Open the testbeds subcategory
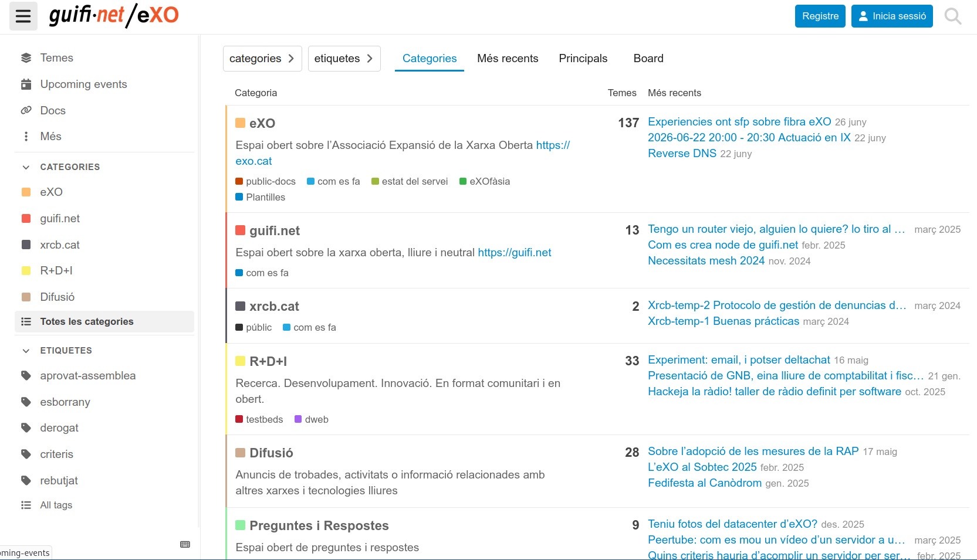This screenshot has width=977, height=560. click(x=259, y=420)
